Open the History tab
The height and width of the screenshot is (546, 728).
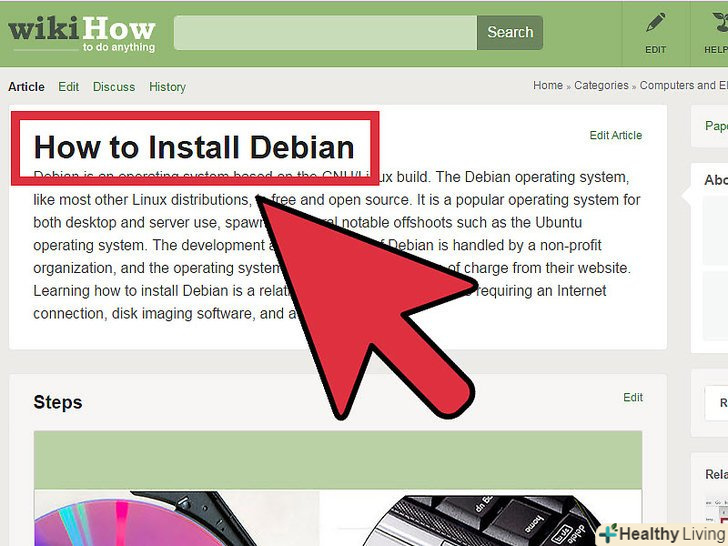click(x=167, y=87)
